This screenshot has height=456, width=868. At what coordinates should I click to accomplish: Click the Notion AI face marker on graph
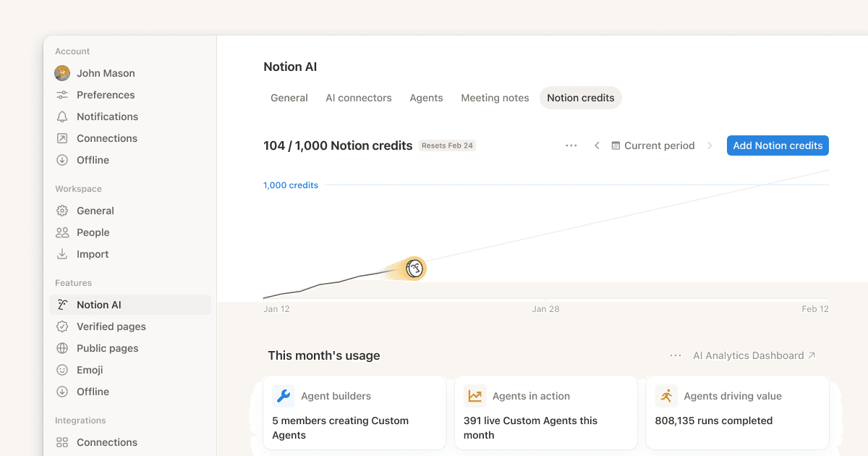point(414,269)
